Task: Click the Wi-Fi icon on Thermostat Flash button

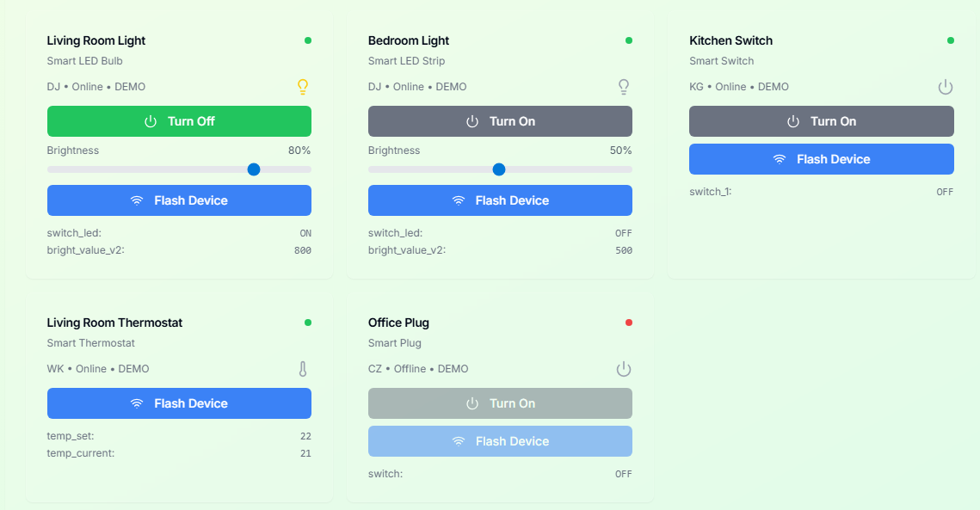Action: click(x=137, y=403)
